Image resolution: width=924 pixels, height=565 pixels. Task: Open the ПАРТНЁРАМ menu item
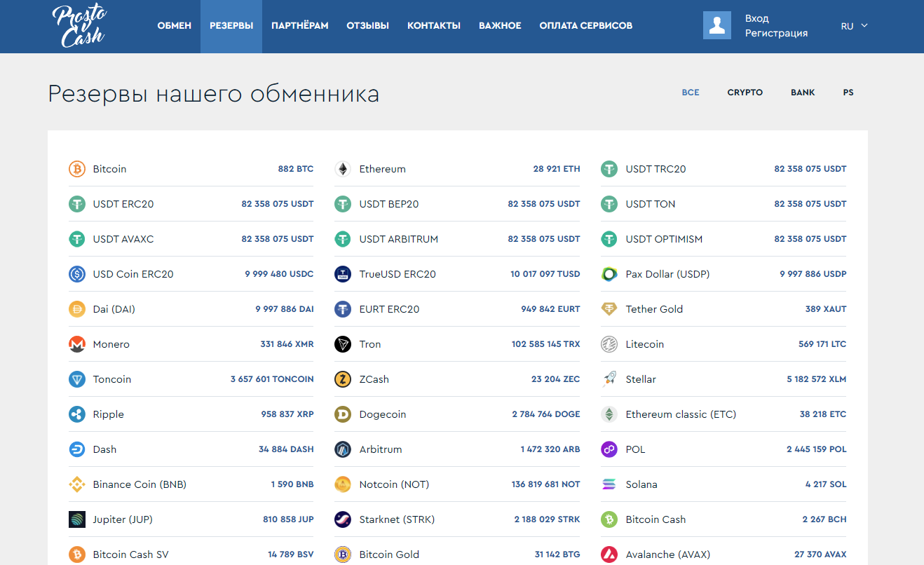[x=300, y=26]
